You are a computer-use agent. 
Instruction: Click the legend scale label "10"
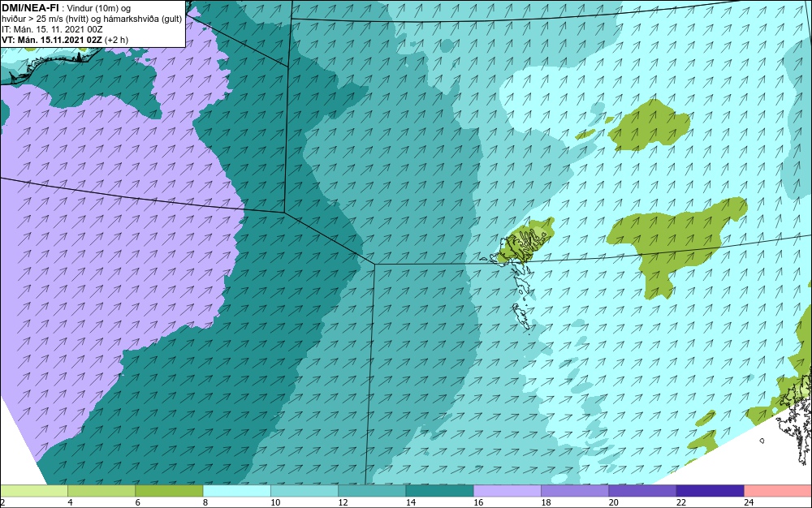[x=275, y=502]
